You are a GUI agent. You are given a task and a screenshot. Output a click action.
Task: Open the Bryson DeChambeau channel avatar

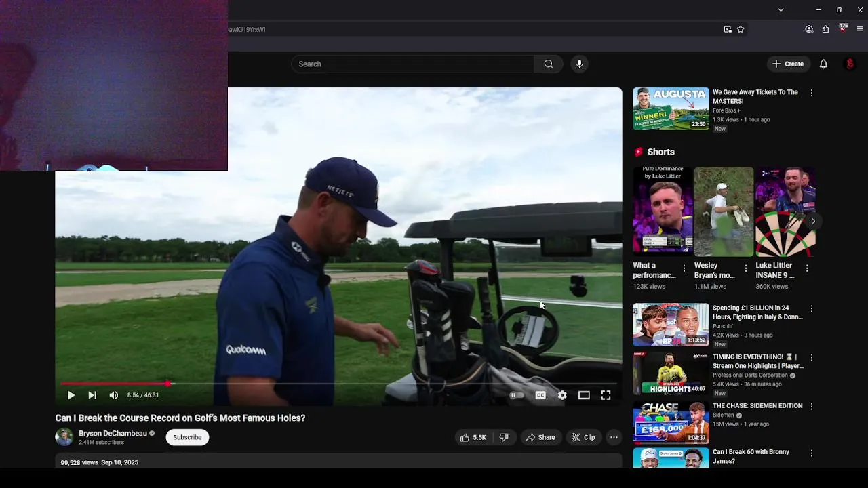64,437
